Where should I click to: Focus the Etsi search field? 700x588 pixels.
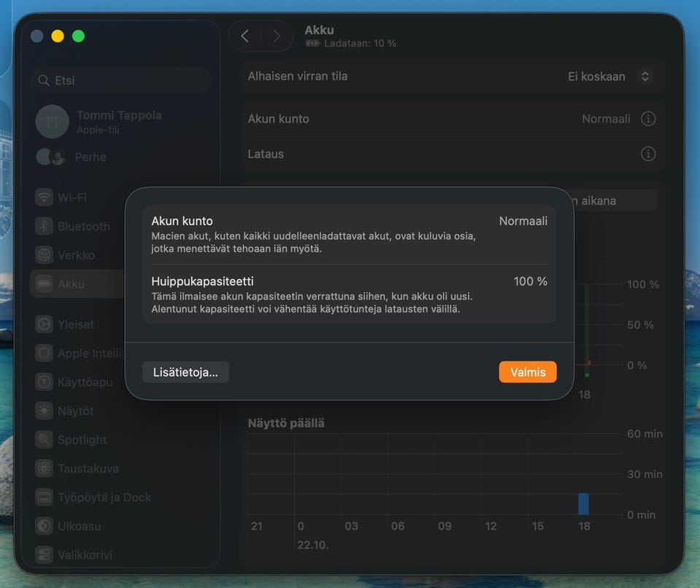pyautogui.click(x=120, y=80)
